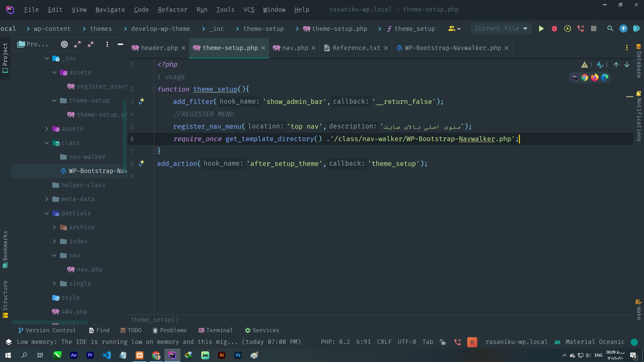The image size is (644, 362).
Task: Open in Firefox browser icon in the editor
Action: [595, 77]
